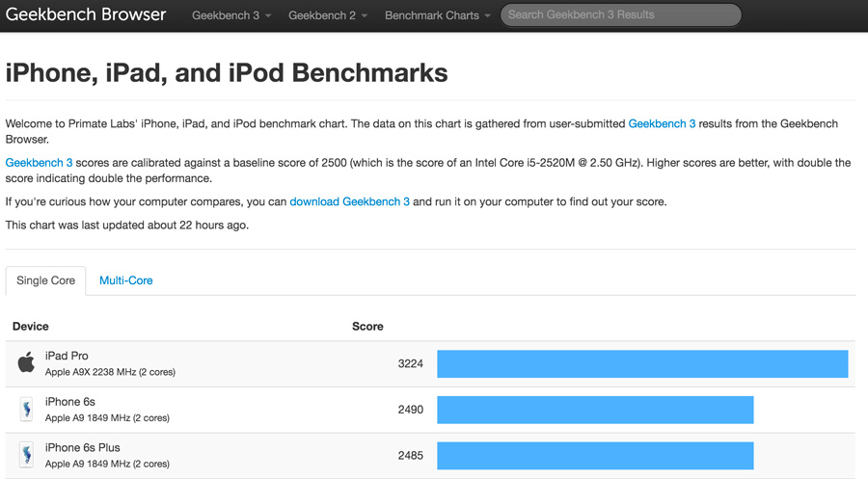Focus the Search Geekbench 3 Results field
This screenshot has height=479, width=868.
(x=620, y=15)
